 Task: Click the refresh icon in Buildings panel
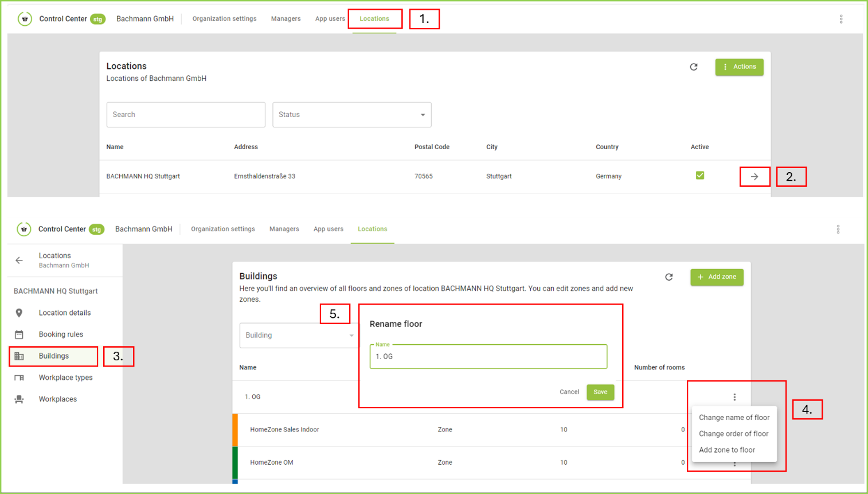click(x=668, y=277)
